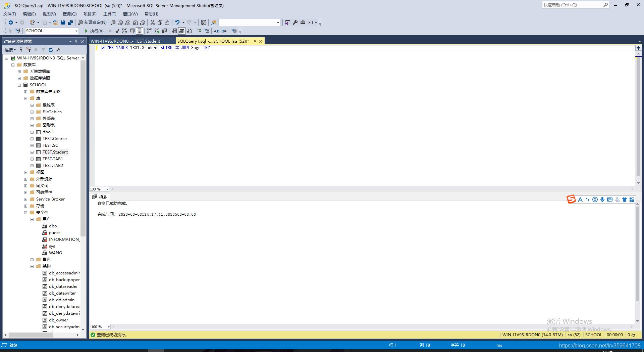This screenshot has height=352, width=644.
Task: Switch output to Results to Grid
Action: [x=182, y=31]
